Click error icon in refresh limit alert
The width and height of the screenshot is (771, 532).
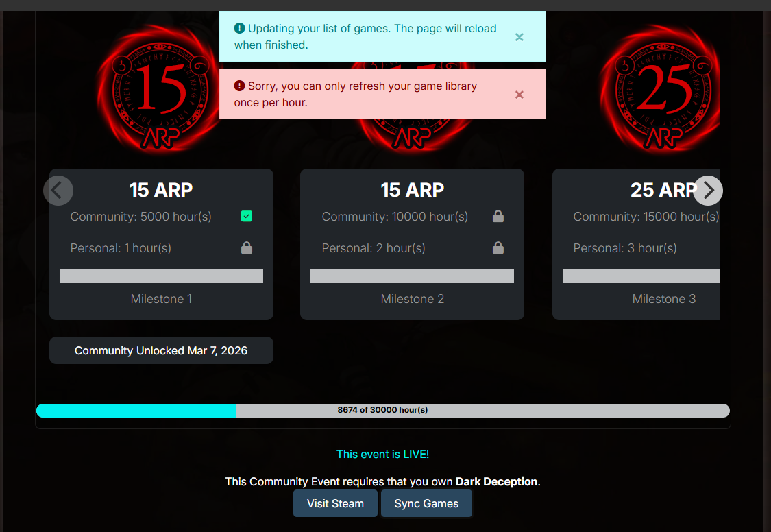[239, 86]
